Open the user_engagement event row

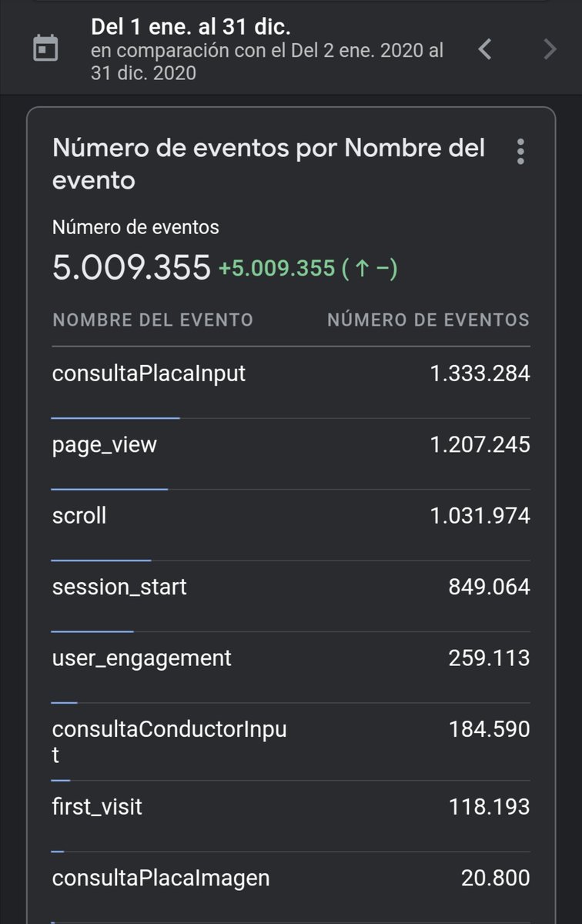point(291,668)
